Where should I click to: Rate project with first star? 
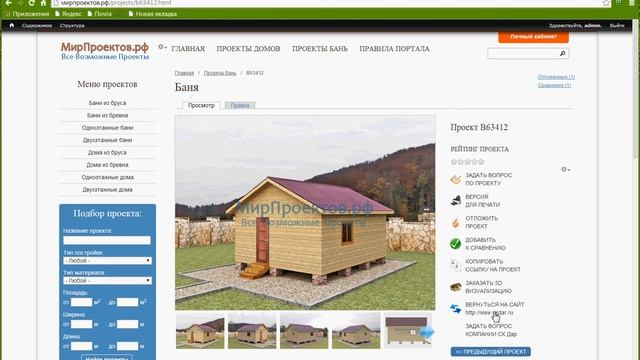pyautogui.click(x=454, y=162)
